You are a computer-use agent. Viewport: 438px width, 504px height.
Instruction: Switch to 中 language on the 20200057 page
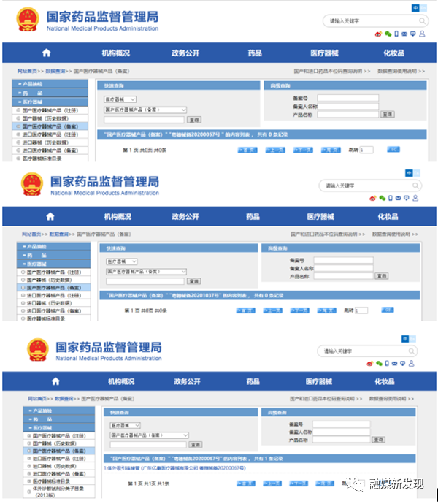415,8
